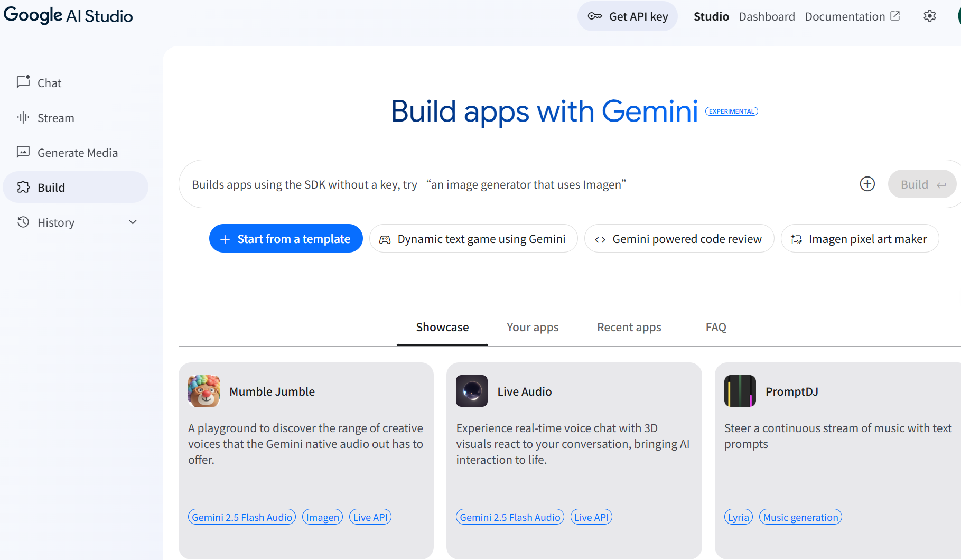The height and width of the screenshot is (560, 961).
Task: Click the PromptDJ app thumbnail
Action: 740,391
